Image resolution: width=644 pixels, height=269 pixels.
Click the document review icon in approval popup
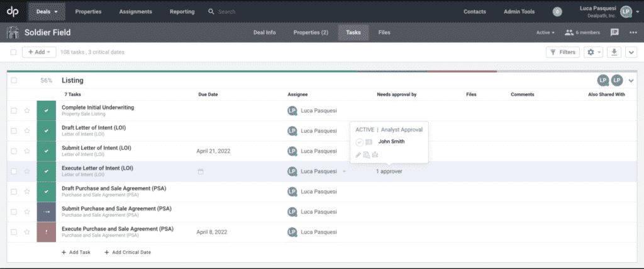tap(367, 154)
